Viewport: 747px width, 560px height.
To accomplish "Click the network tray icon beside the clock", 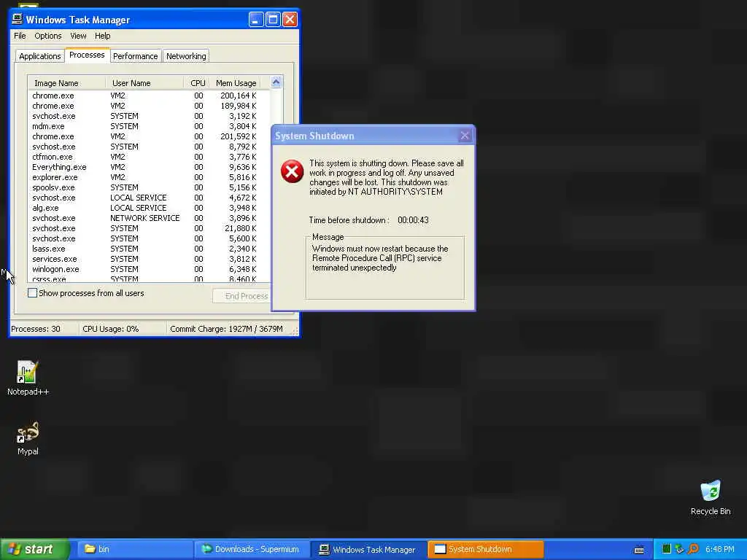I will click(679, 549).
